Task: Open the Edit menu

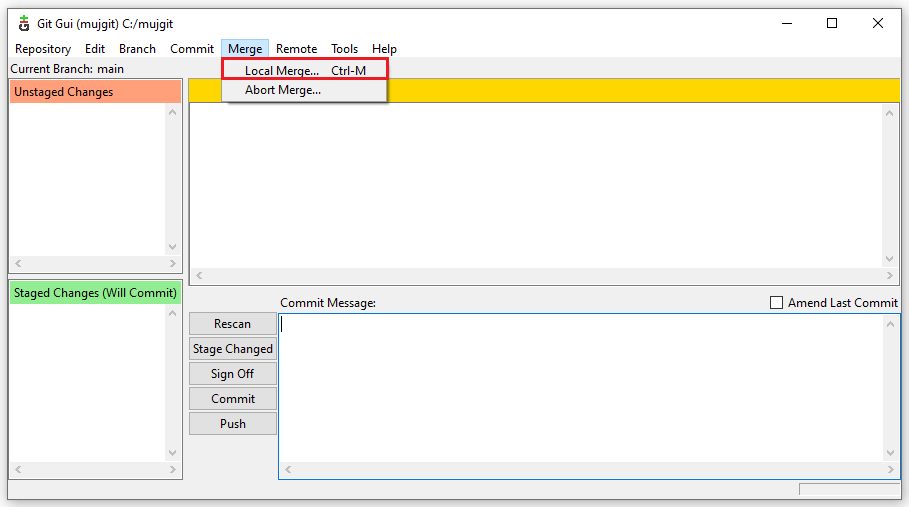Action: 94,49
